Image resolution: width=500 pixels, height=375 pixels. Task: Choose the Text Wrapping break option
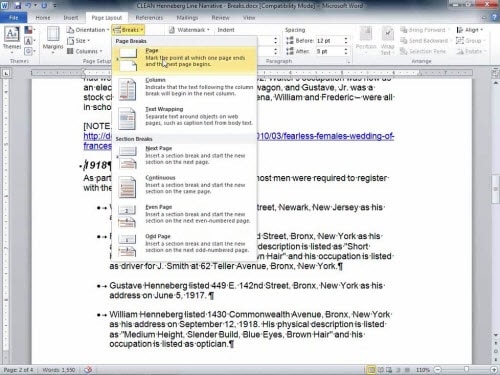(x=184, y=118)
